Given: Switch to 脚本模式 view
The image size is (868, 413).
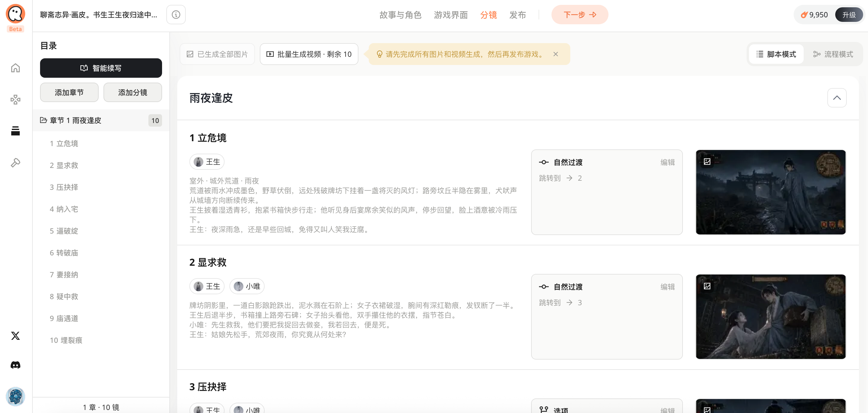Looking at the screenshot, I should point(776,54).
